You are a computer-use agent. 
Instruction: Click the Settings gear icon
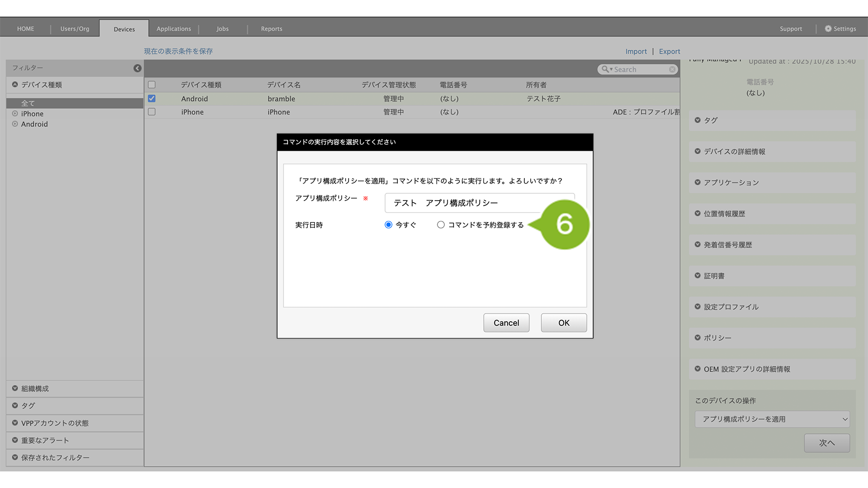[828, 29]
